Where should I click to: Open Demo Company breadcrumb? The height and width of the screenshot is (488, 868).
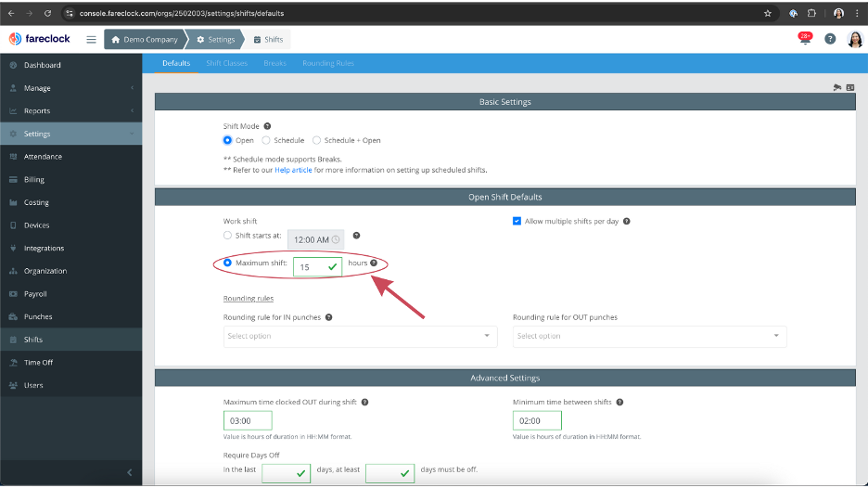click(144, 39)
